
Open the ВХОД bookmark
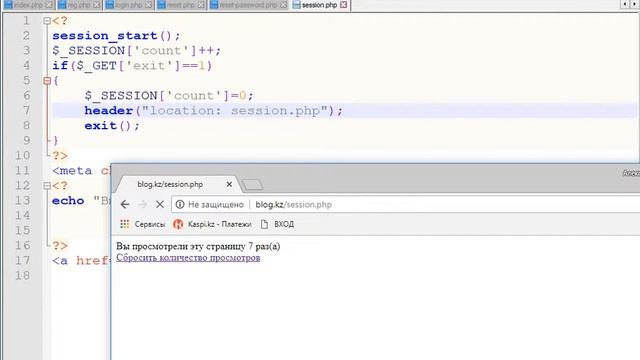coord(278,224)
